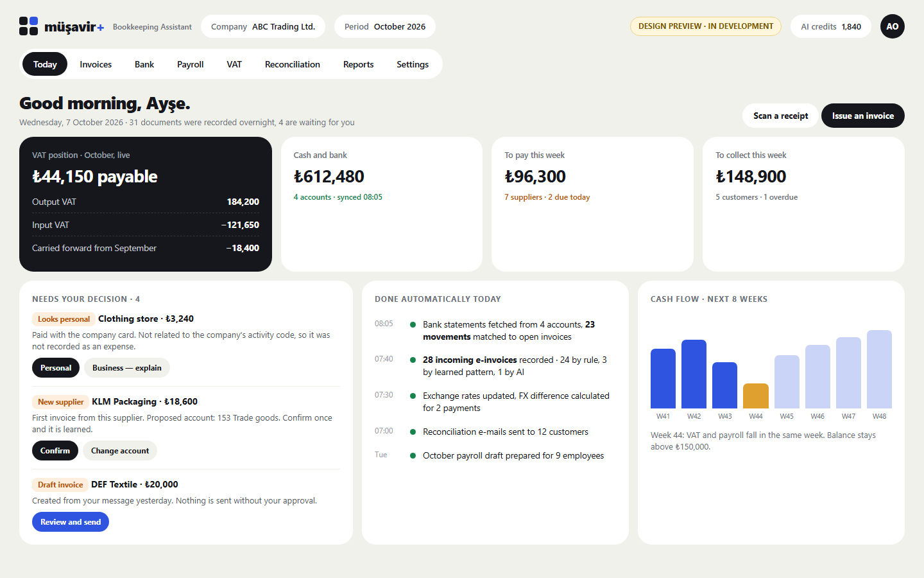Select the W43 cash flow bar
924x578 pixels.
click(x=724, y=385)
